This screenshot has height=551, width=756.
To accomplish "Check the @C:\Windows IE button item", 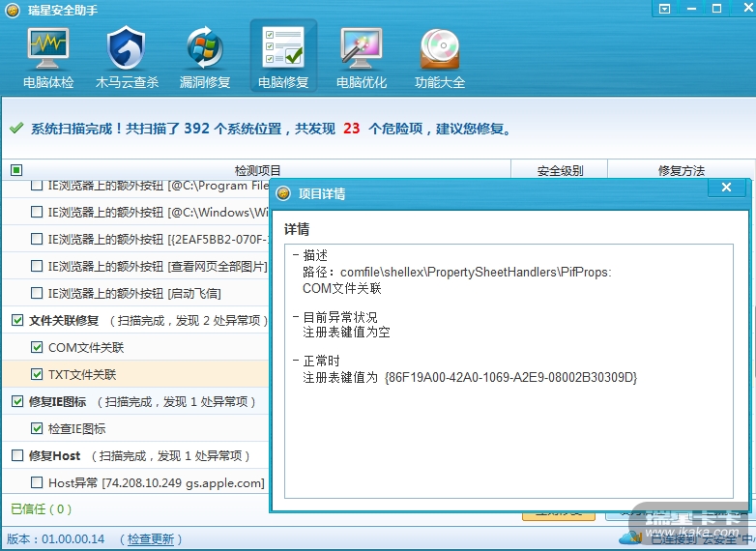I will pos(36,212).
